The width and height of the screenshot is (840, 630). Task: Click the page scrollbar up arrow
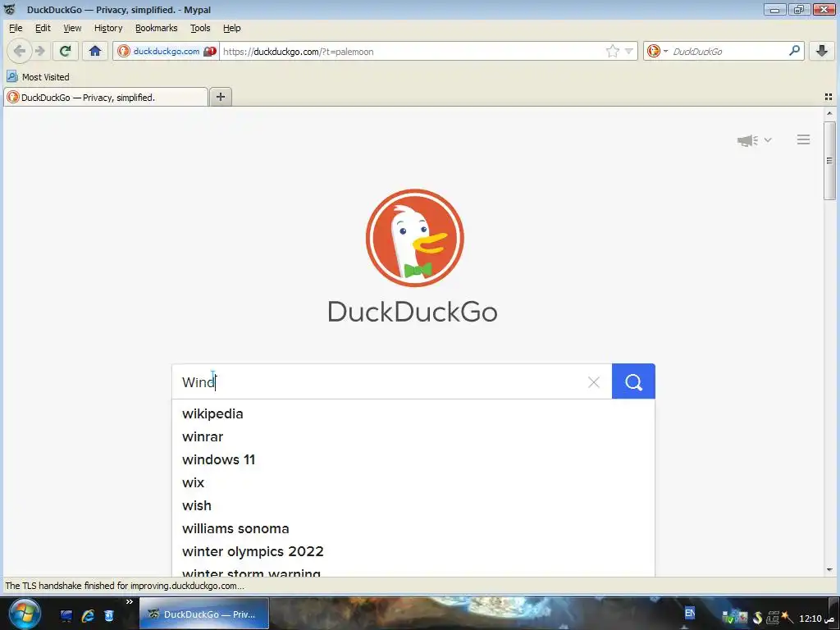coord(829,113)
